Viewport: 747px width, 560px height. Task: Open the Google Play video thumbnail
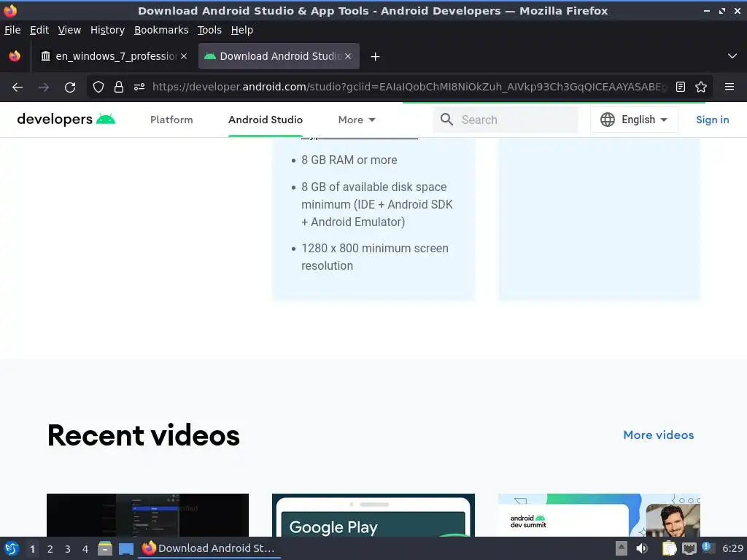(x=373, y=516)
